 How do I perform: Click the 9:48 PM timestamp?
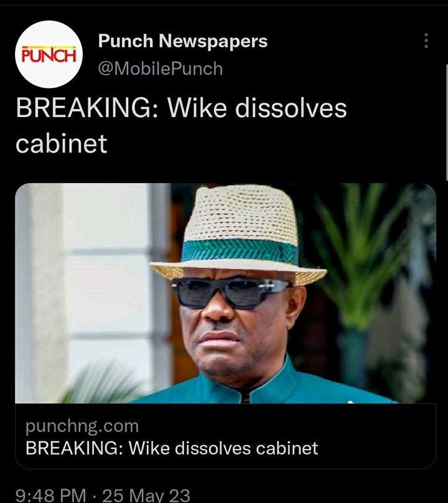pyautogui.click(x=50, y=496)
